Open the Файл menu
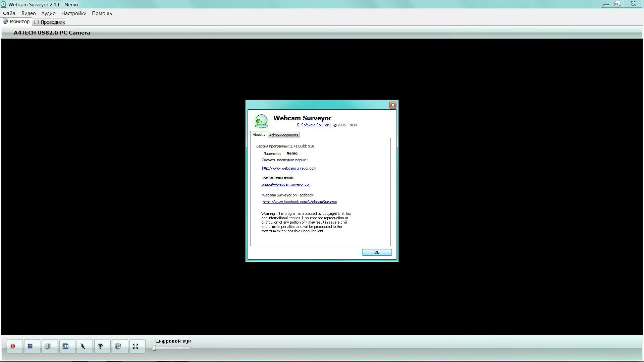 point(9,13)
